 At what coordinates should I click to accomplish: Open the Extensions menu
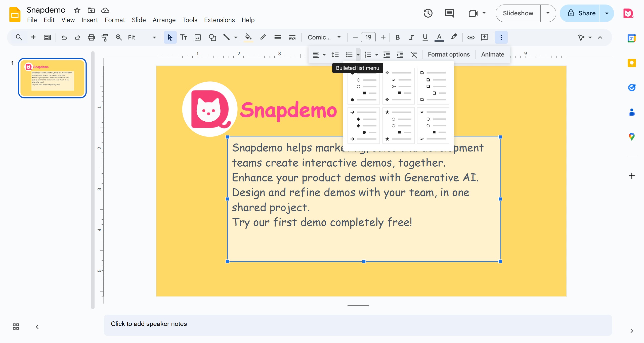pos(219,20)
